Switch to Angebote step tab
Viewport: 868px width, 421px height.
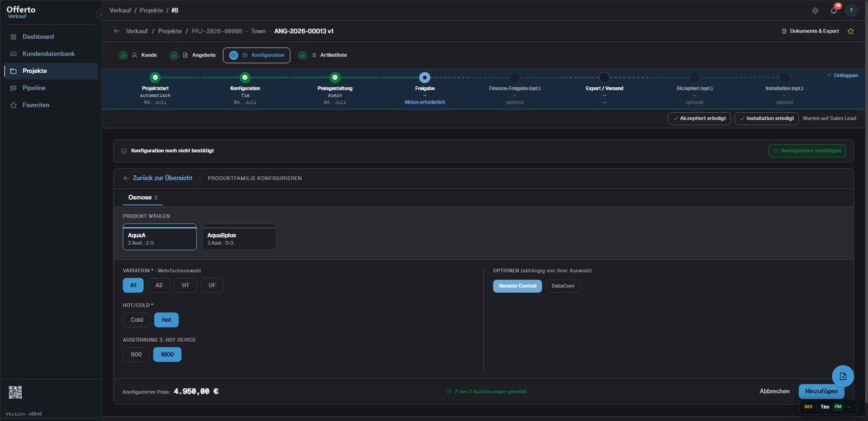tap(193, 55)
